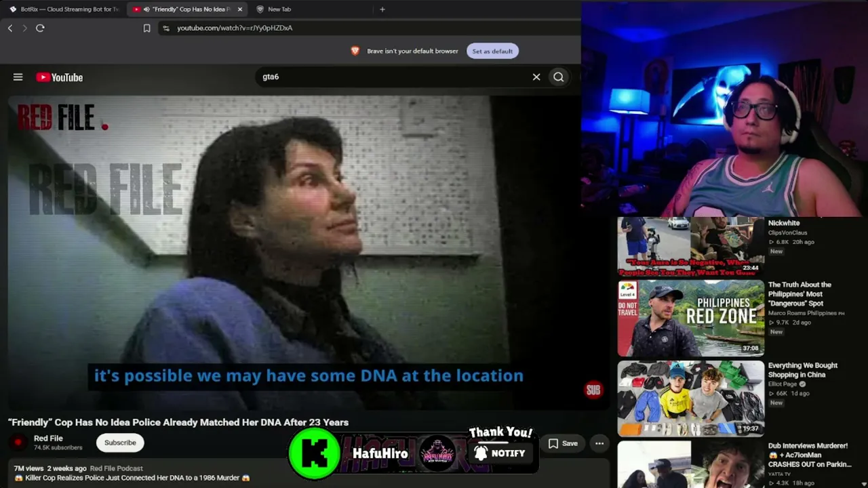Viewport: 868px width, 488px height.
Task: Open the Shopping in China video thumbnail
Action: pyautogui.click(x=690, y=399)
